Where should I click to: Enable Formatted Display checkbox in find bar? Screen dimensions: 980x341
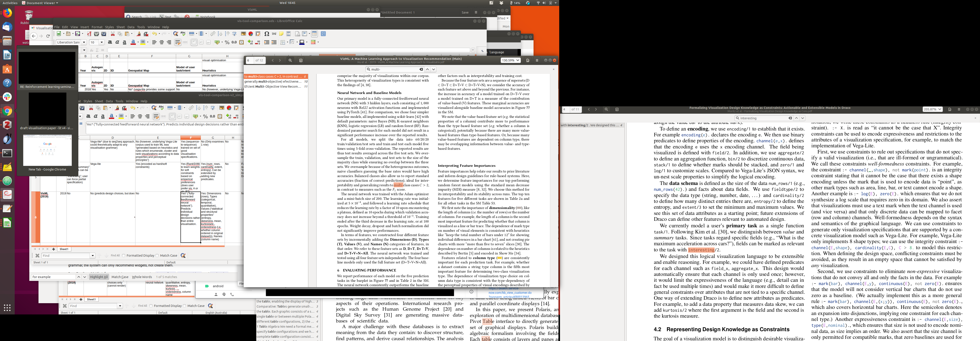(124, 256)
